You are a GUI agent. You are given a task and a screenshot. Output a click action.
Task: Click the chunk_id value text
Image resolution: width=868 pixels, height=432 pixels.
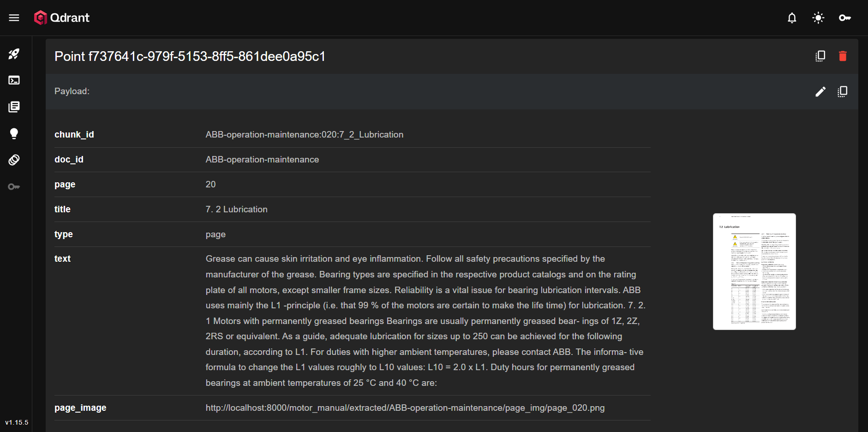(304, 135)
